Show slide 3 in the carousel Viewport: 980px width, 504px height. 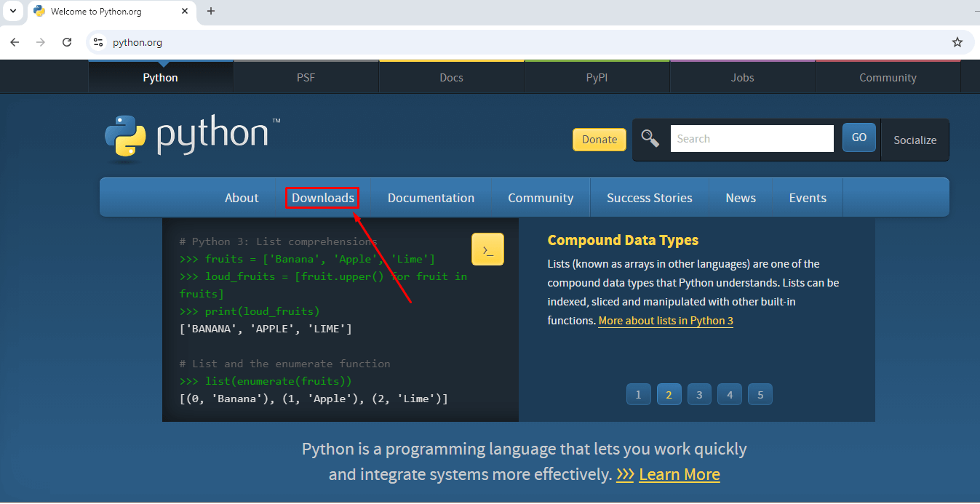click(699, 394)
